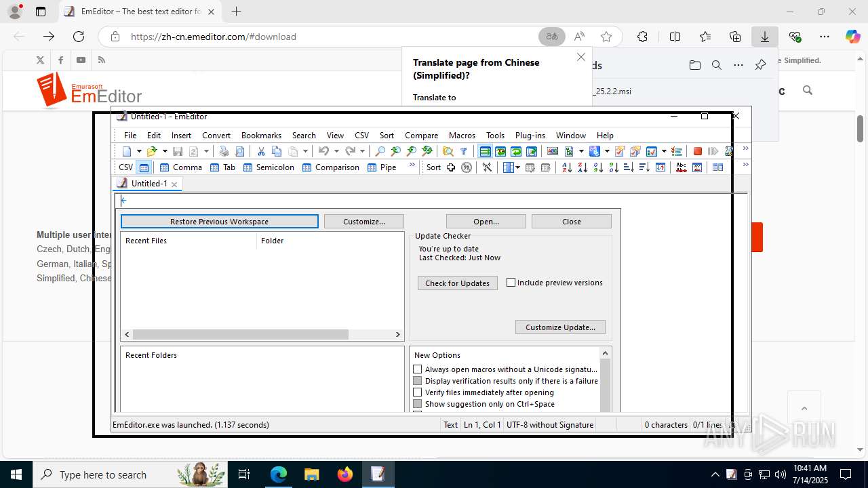The width and height of the screenshot is (868, 488).
Task: Click the Open file folder icon
Action: pos(152,151)
